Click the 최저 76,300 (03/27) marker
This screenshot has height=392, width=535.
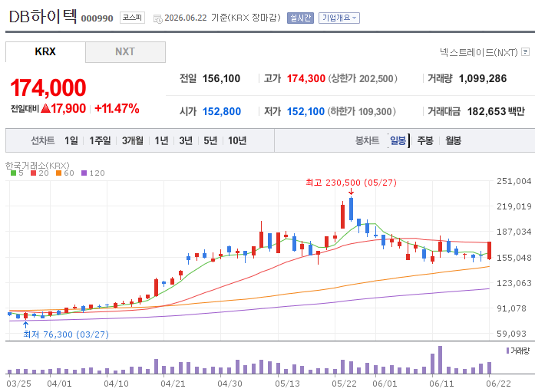[66, 334]
